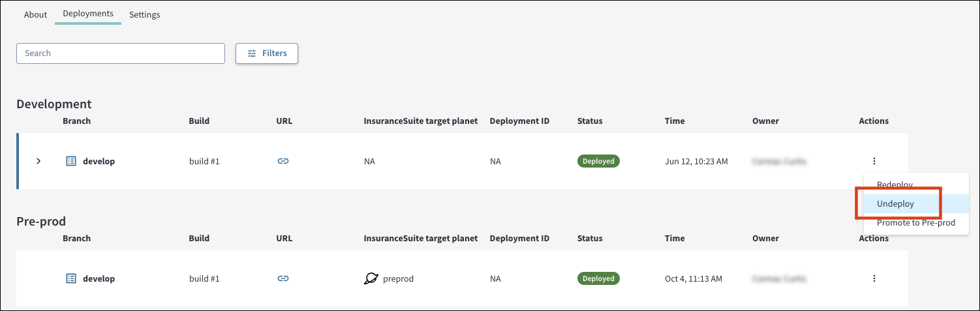Click the Filters button
The height and width of the screenshot is (311, 980).
[x=267, y=53]
